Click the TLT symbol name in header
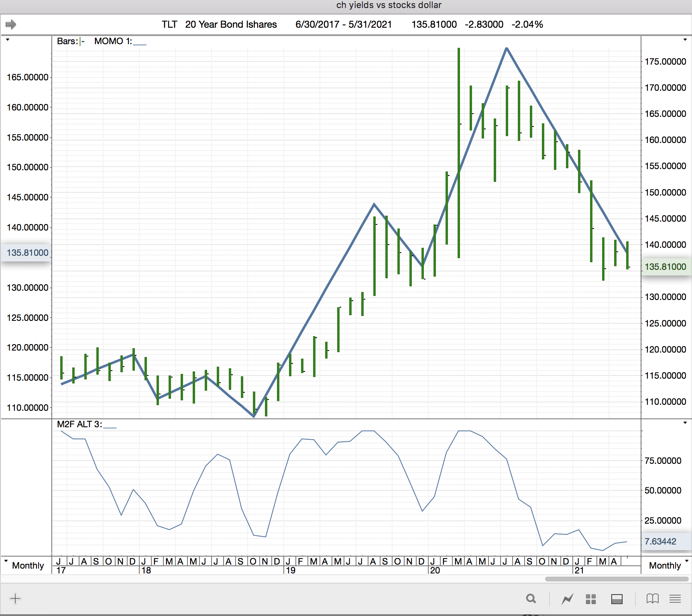The height and width of the screenshot is (616, 692). pos(169,24)
